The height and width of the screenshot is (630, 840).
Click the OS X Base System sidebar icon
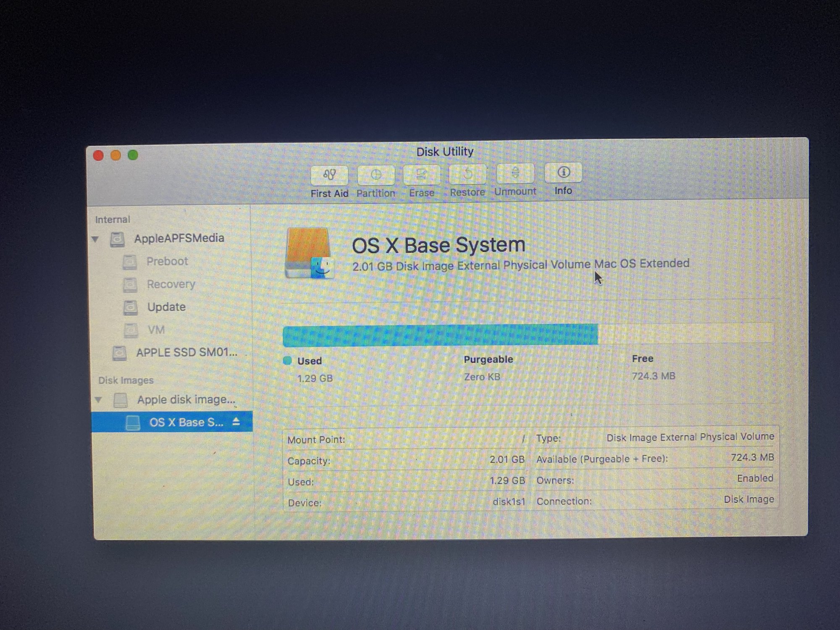tap(133, 423)
